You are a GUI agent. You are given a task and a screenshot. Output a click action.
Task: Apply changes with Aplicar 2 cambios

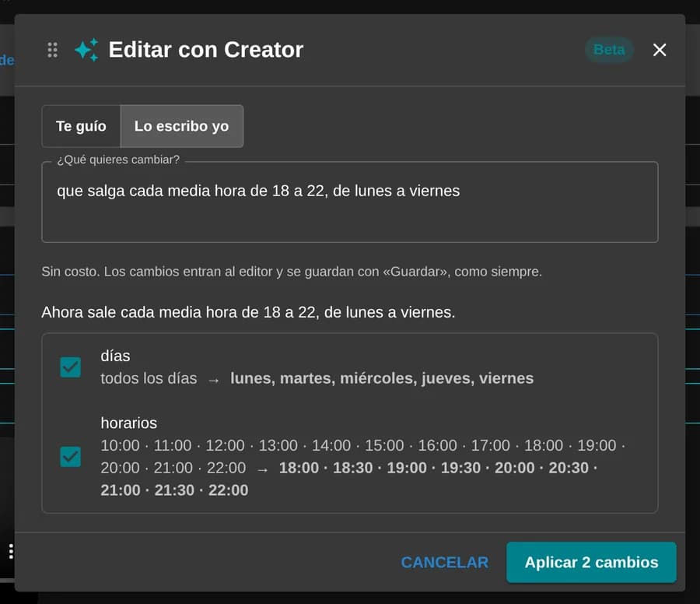coord(591,562)
